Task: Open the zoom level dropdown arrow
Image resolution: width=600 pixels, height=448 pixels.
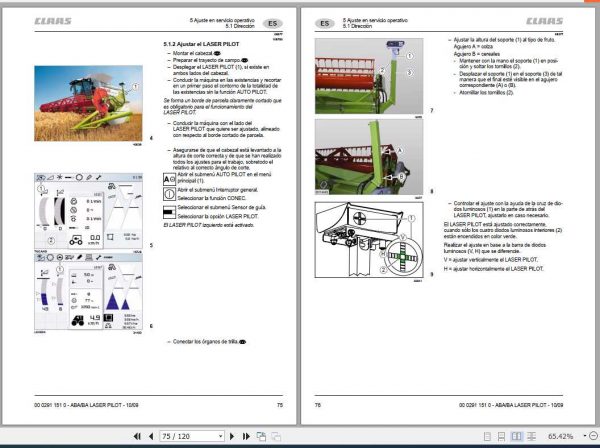Action: [585, 436]
